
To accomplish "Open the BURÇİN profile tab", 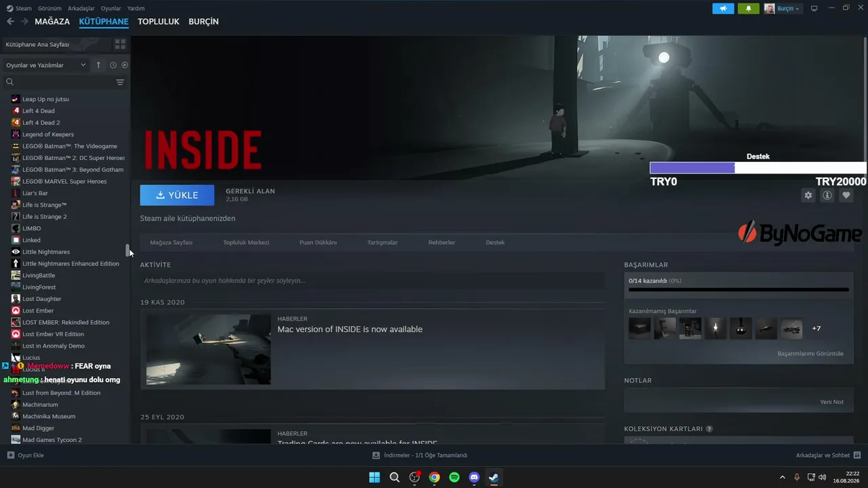I will point(203,22).
